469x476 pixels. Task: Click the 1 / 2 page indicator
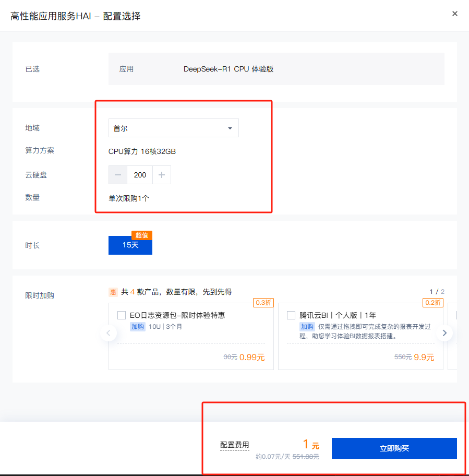tap(437, 292)
